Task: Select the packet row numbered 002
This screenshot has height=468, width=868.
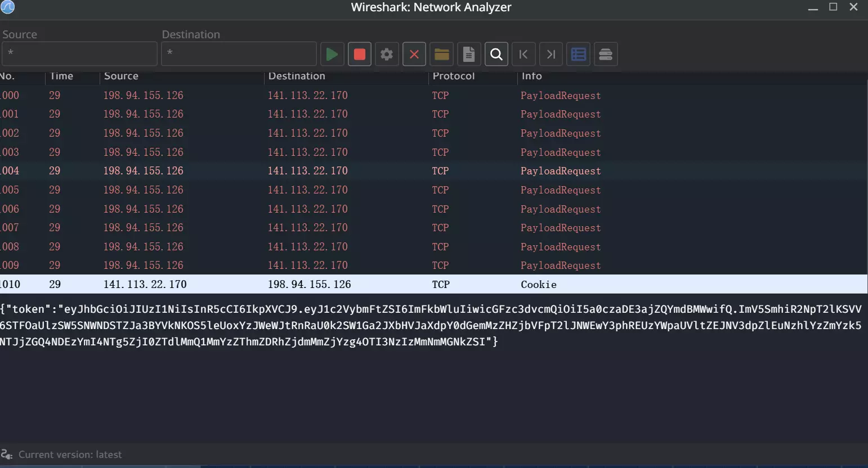Action: (x=433, y=133)
